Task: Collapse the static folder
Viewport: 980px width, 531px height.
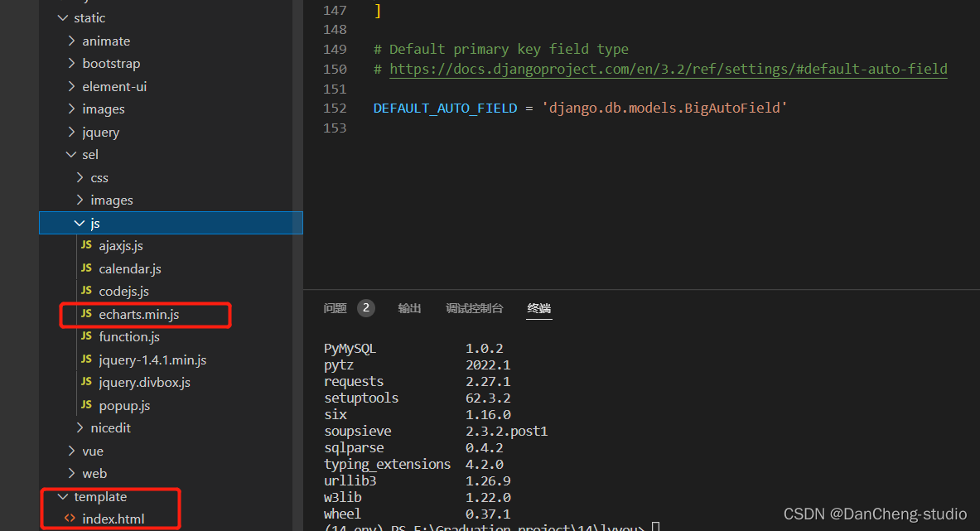Action: [62, 18]
